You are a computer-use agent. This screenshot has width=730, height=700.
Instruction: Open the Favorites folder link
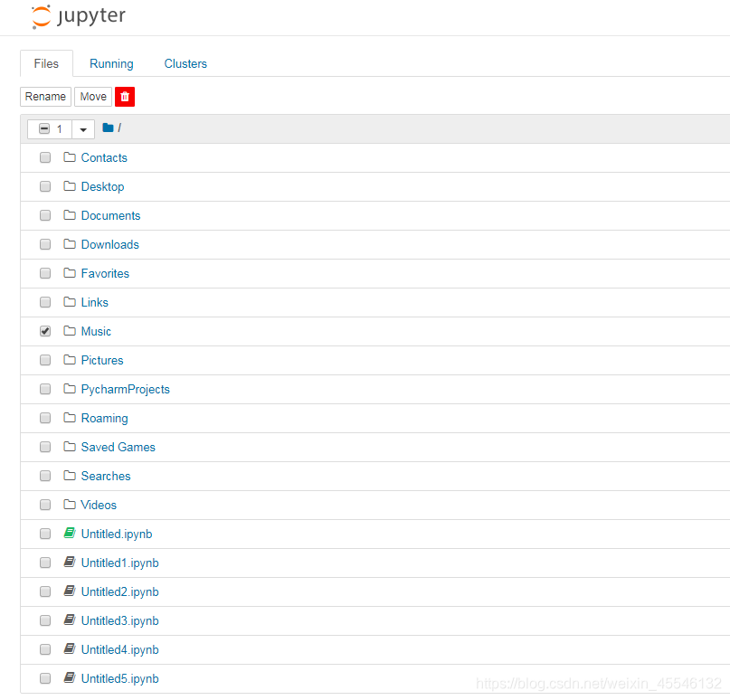click(x=105, y=274)
